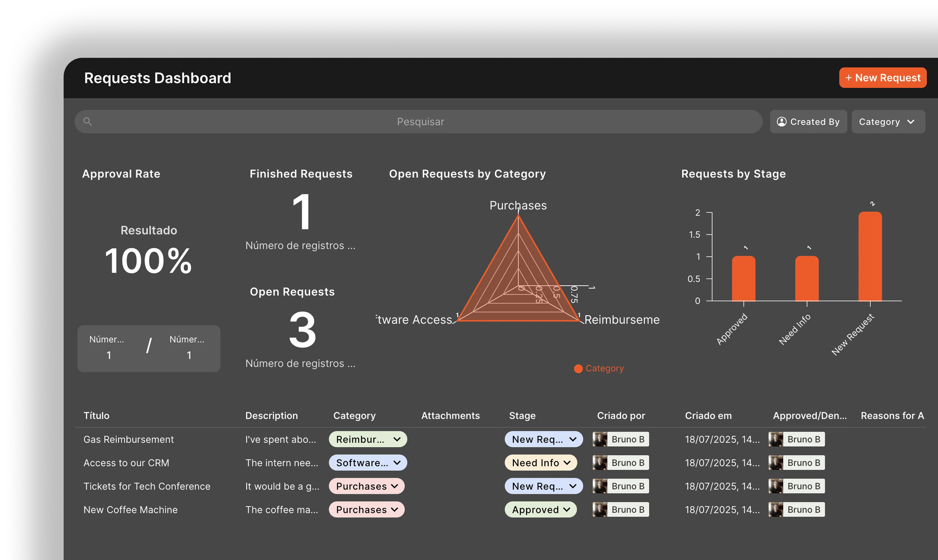Open the Category filter dropdown

click(888, 121)
